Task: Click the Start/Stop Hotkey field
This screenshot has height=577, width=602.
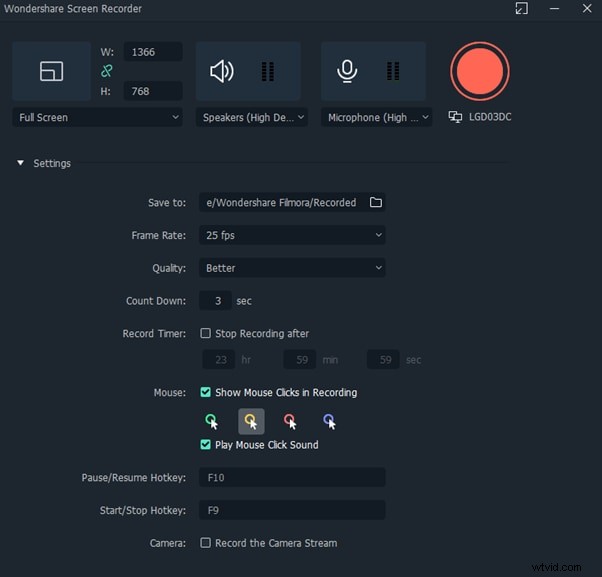Action: click(292, 510)
